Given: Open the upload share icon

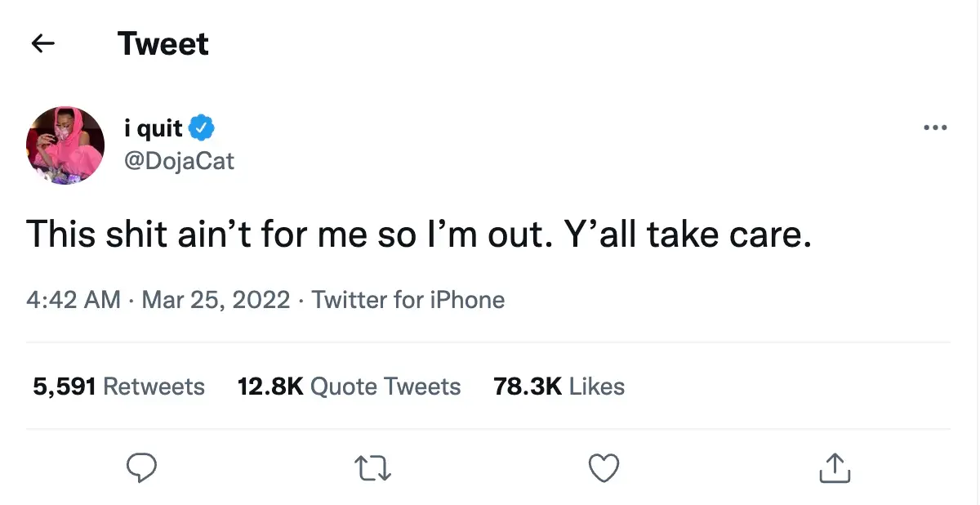Looking at the screenshot, I should 834,467.
